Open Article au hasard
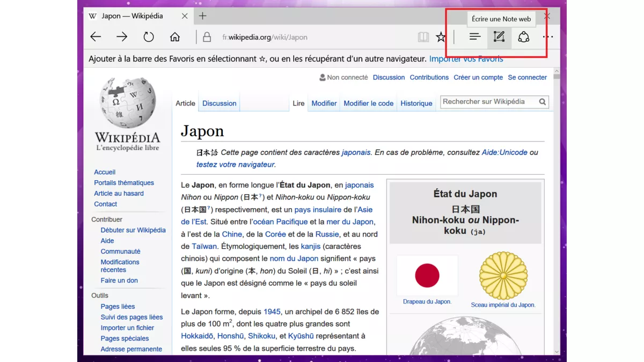This screenshot has height=362, width=644. [119, 194]
